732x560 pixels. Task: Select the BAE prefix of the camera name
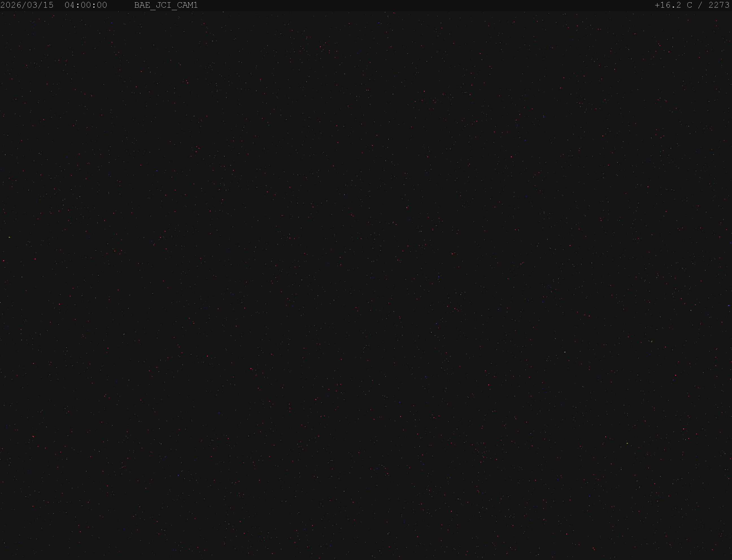pos(142,5)
